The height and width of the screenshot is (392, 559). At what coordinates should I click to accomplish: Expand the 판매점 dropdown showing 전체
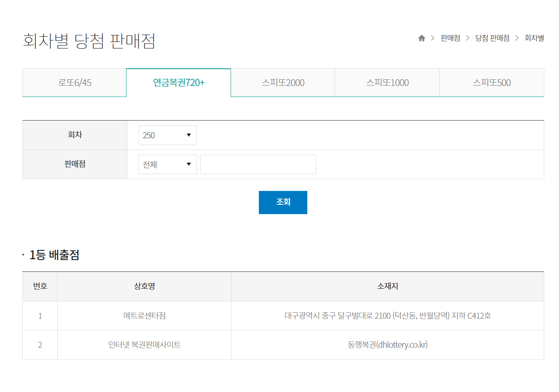tap(168, 164)
